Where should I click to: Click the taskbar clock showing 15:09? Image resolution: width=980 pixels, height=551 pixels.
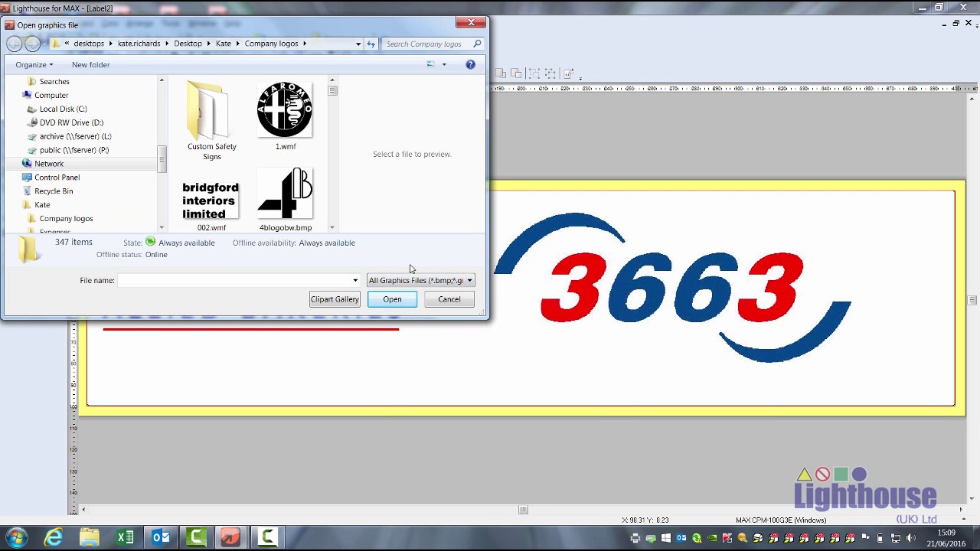[946, 537]
